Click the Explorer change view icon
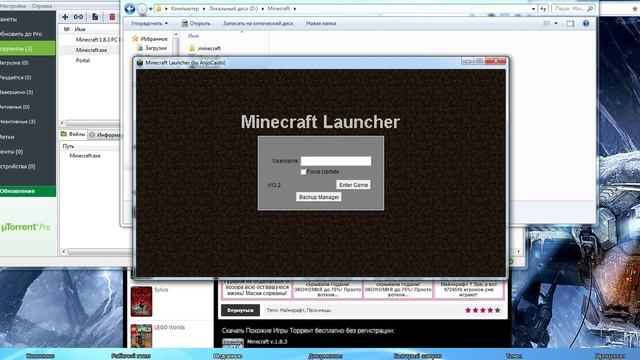Screen dimensions: 640x360 click(547, 24)
